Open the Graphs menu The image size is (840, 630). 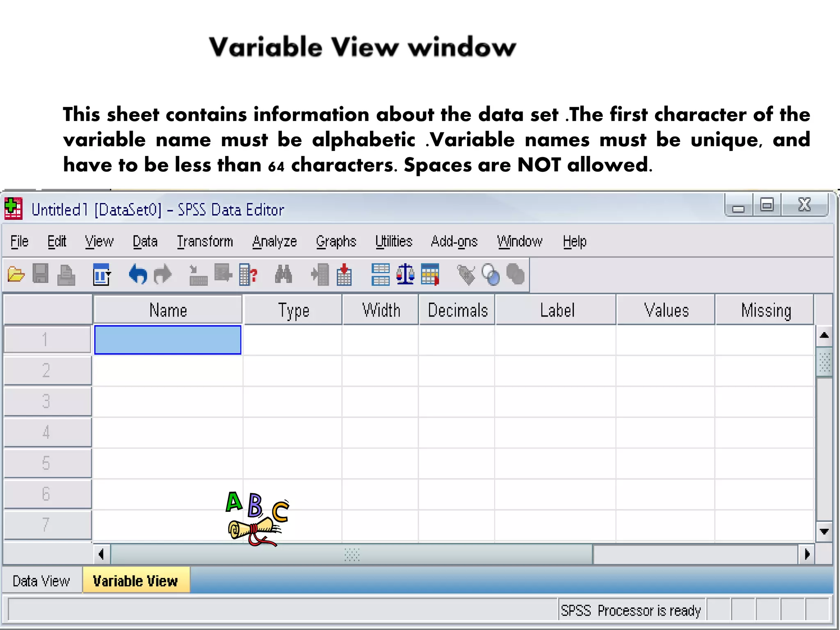pyautogui.click(x=336, y=242)
